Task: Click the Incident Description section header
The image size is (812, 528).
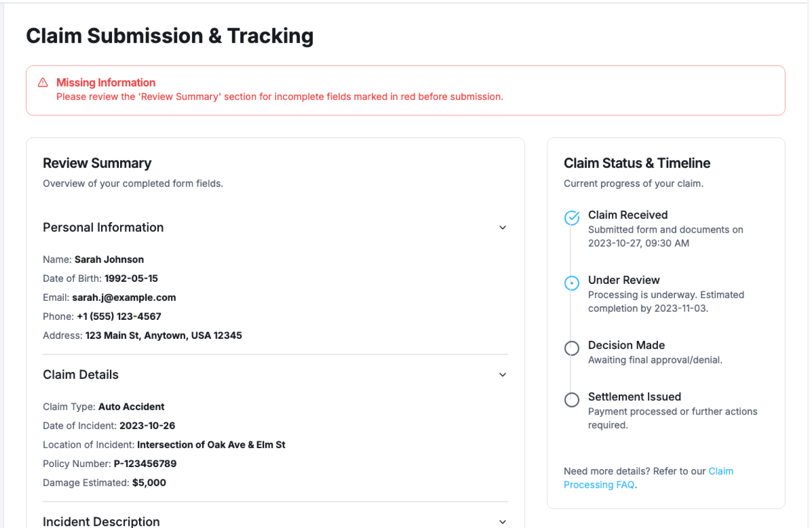Action: [x=101, y=522]
